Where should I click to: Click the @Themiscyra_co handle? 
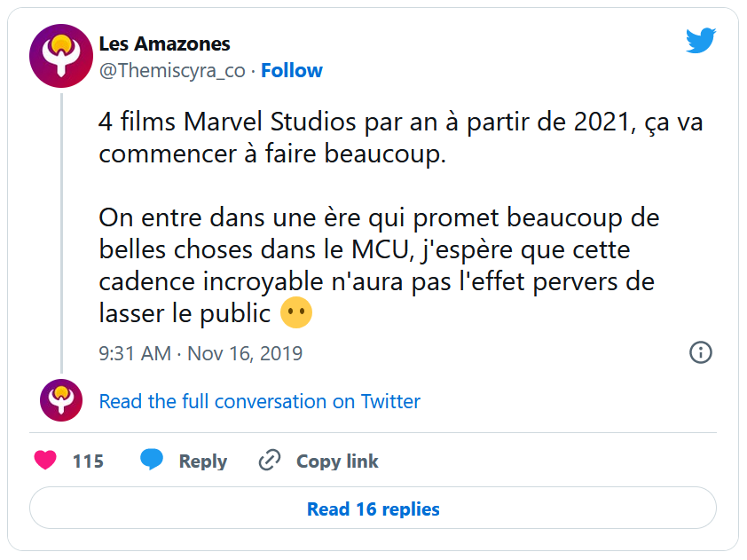click(x=172, y=70)
